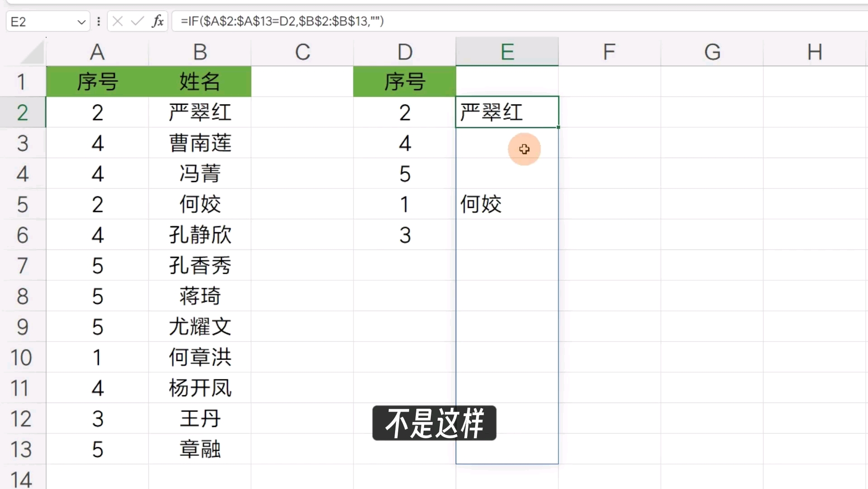
Task: Select cell B7 containing 孔香秀
Action: 200,266
